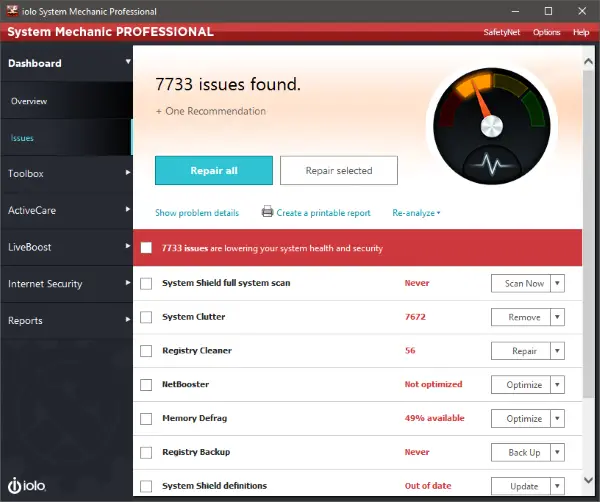
Task: Click the system health gauge dial
Action: click(492, 126)
